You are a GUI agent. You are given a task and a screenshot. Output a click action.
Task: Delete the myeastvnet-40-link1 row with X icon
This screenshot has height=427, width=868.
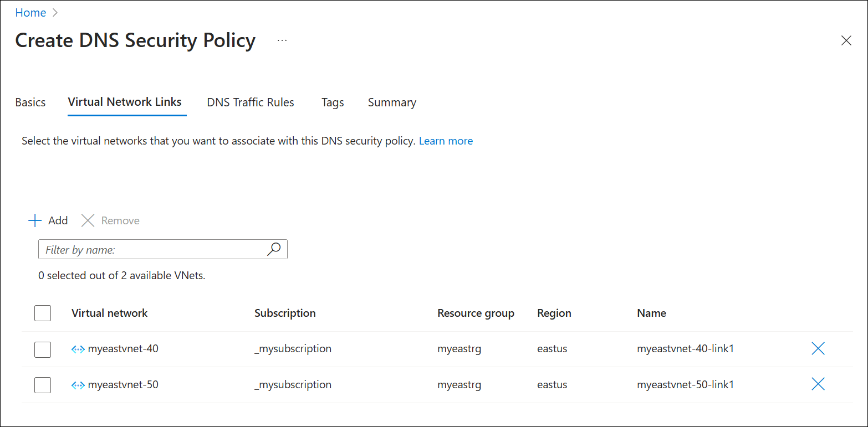(x=818, y=348)
